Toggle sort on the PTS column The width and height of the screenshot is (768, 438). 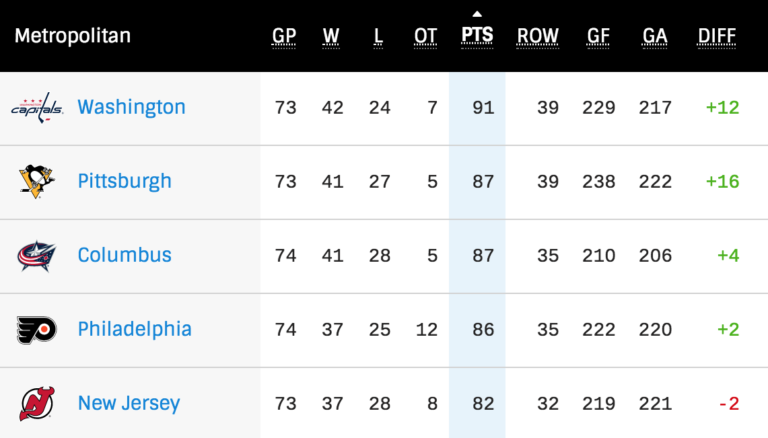(x=477, y=36)
